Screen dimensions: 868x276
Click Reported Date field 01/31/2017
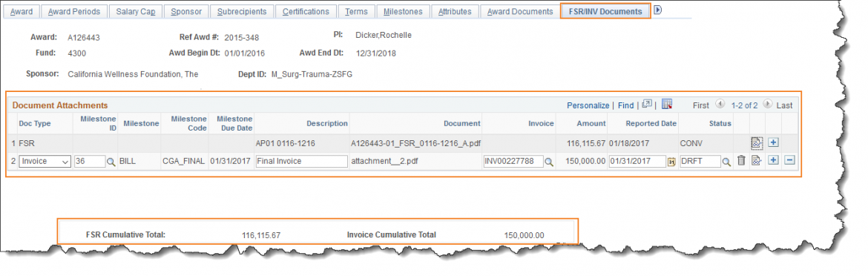coord(637,161)
